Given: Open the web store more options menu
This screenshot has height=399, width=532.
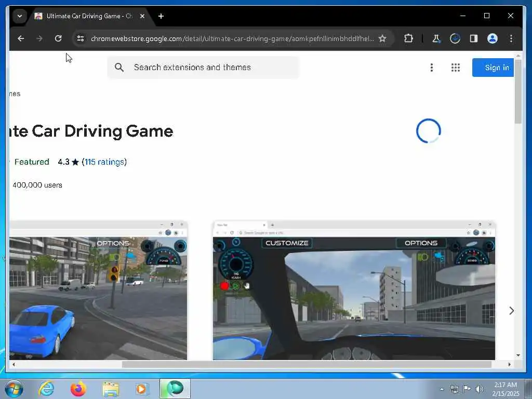Looking at the screenshot, I should [x=432, y=68].
